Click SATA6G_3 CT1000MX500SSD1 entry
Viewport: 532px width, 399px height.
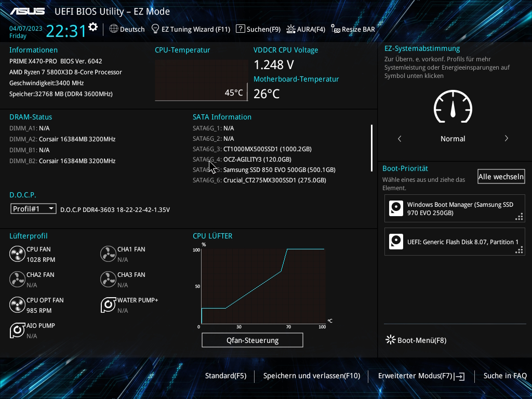(x=252, y=149)
